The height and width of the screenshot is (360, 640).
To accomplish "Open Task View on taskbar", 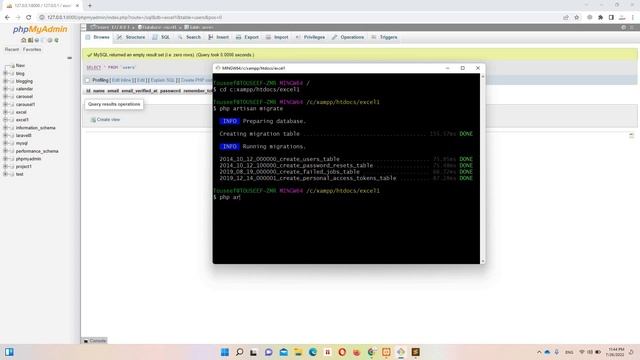I will coord(253,352).
